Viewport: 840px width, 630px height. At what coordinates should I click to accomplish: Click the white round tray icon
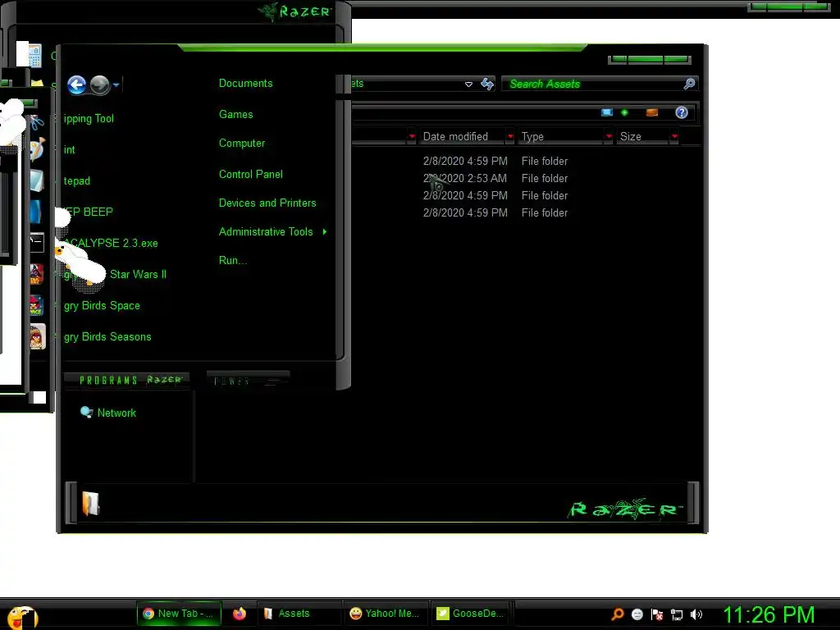tap(637, 614)
